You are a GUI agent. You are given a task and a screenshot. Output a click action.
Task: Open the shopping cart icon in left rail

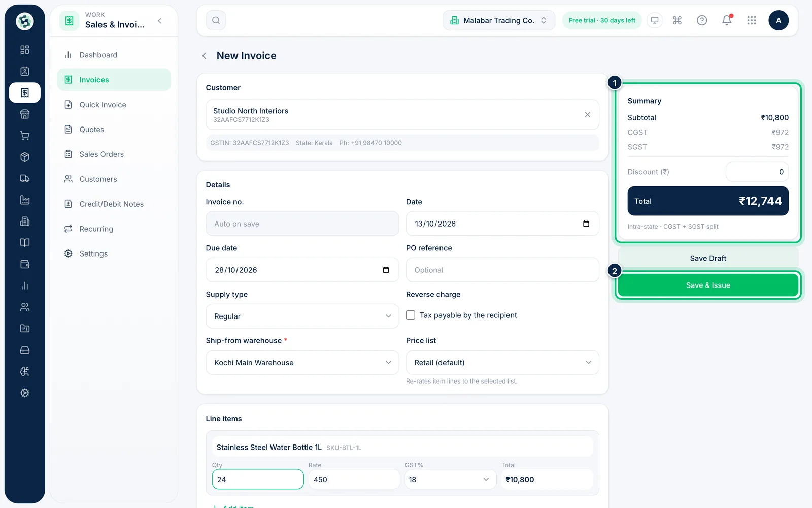[x=25, y=136]
